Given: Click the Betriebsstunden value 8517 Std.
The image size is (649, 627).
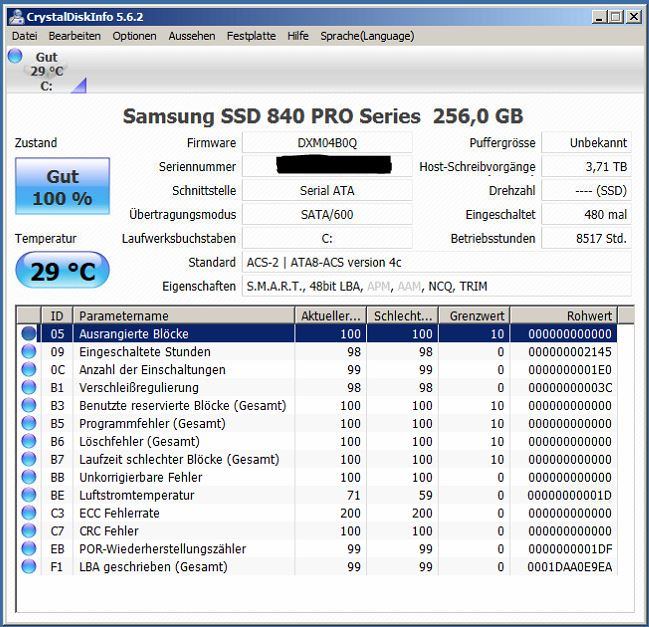Looking at the screenshot, I should [587, 239].
